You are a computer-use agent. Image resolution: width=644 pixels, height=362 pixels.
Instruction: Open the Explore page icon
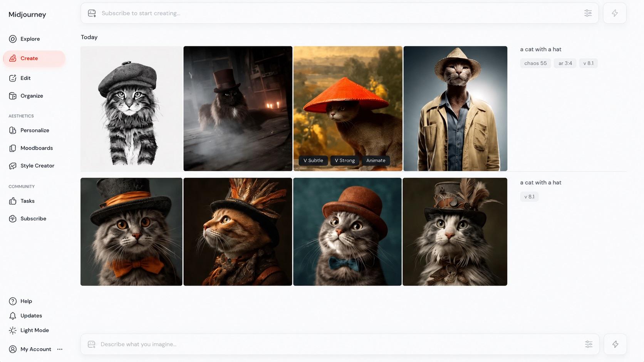(x=13, y=39)
